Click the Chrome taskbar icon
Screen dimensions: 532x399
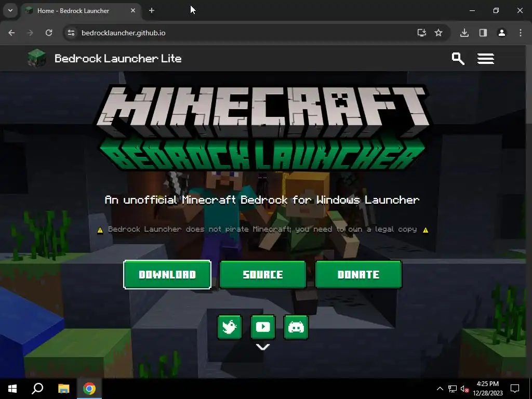89,389
